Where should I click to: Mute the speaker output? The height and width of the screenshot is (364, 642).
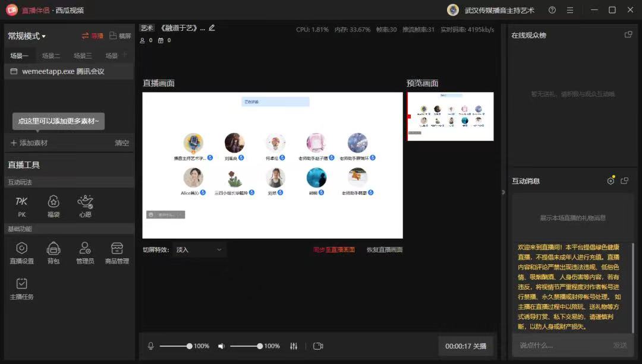coord(221,346)
